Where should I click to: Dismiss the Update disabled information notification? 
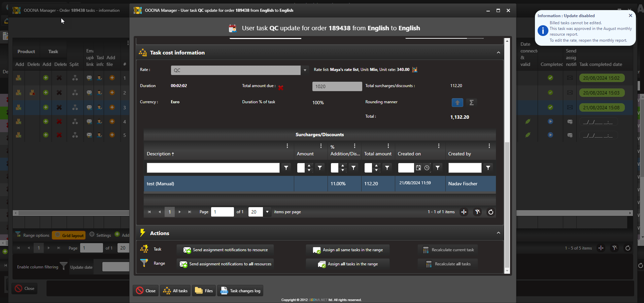[630, 15]
